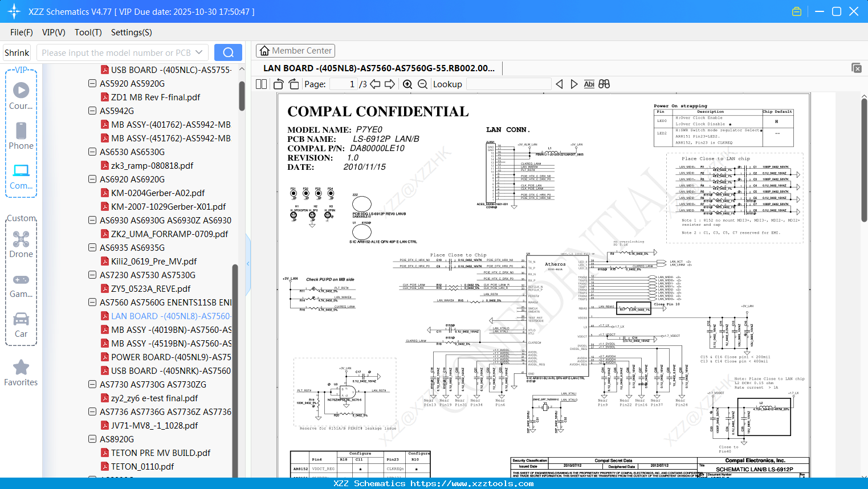Collapse the AS8920G folder
The height and width of the screenshot is (489, 868).
(92, 439)
